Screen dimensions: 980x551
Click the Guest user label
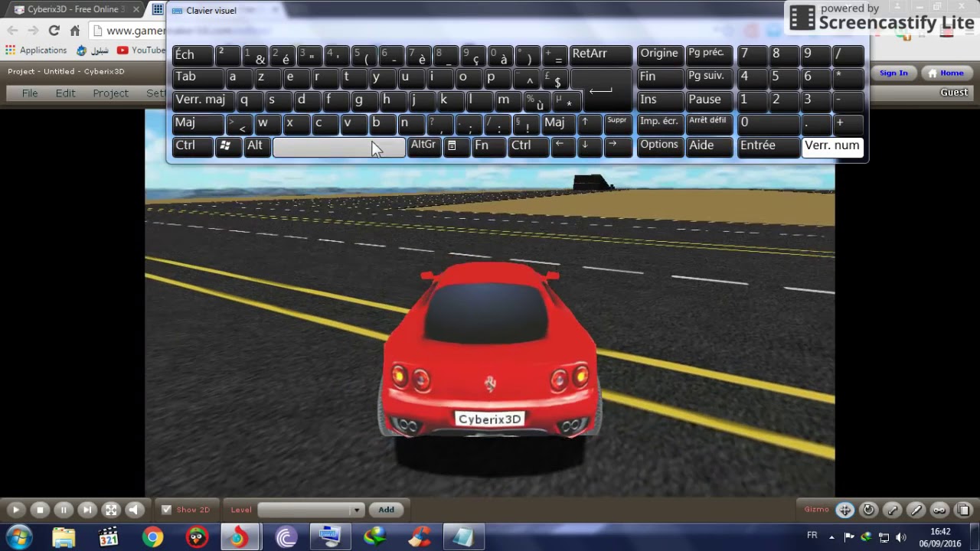954,93
